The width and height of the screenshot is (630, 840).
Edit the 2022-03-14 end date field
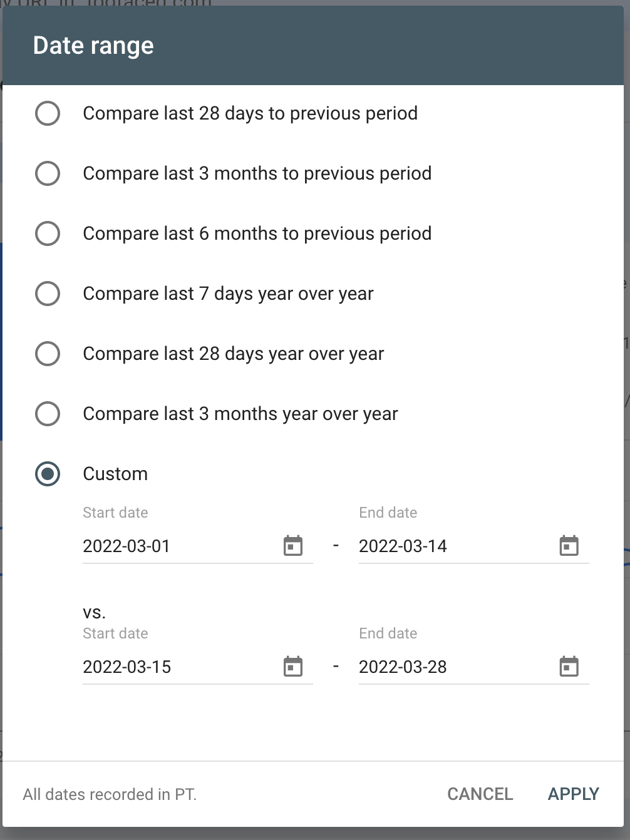pos(451,546)
